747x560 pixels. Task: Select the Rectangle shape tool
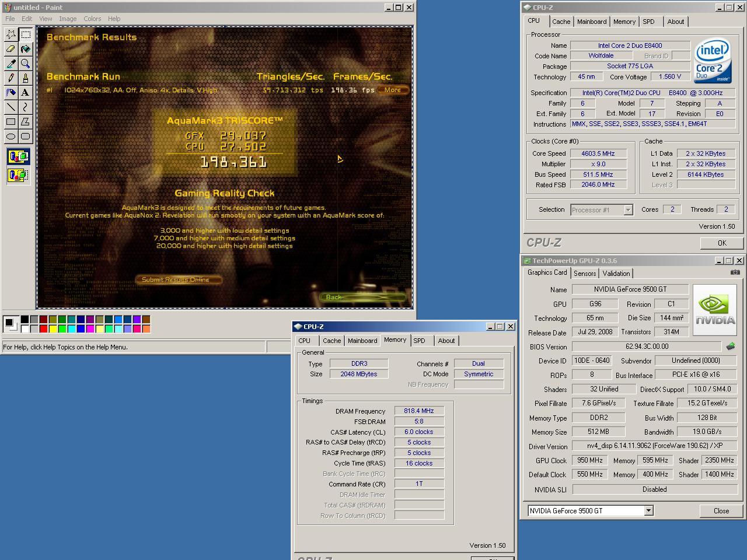11,121
